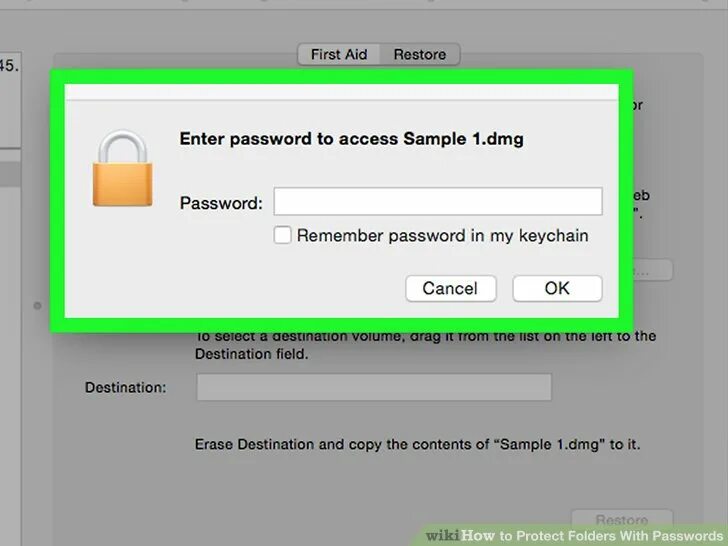Focus the Password input field

(438, 202)
